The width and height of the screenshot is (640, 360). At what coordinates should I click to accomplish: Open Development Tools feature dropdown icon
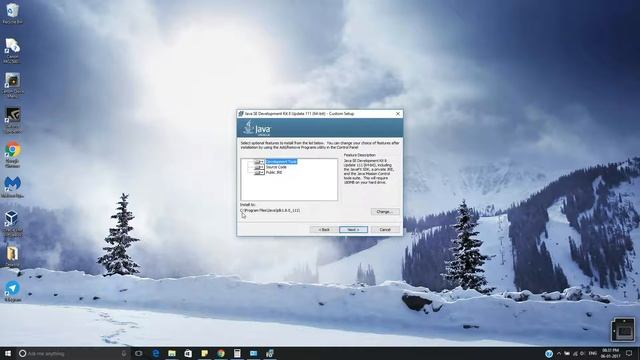[259, 162]
